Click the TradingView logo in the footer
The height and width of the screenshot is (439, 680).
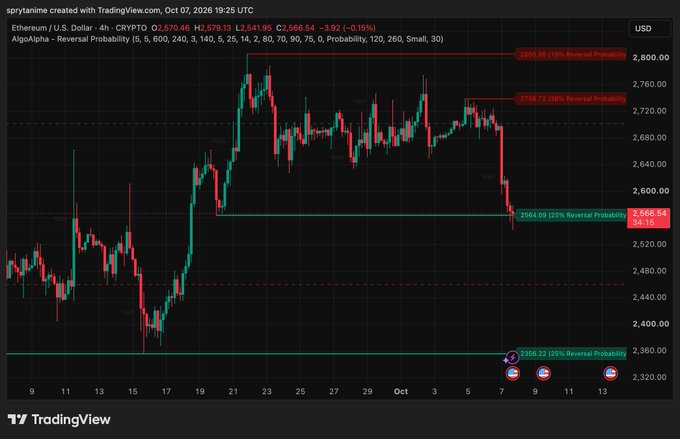(x=59, y=419)
